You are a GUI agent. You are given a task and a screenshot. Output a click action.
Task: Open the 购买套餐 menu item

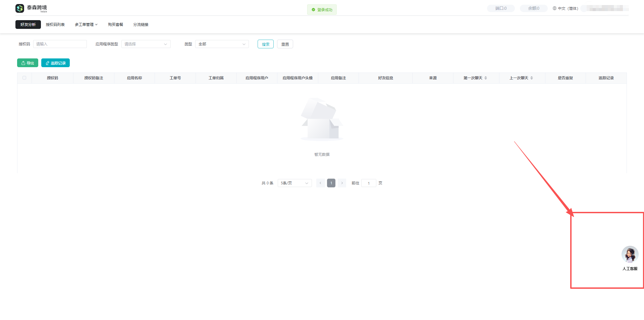[x=115, y=25]
